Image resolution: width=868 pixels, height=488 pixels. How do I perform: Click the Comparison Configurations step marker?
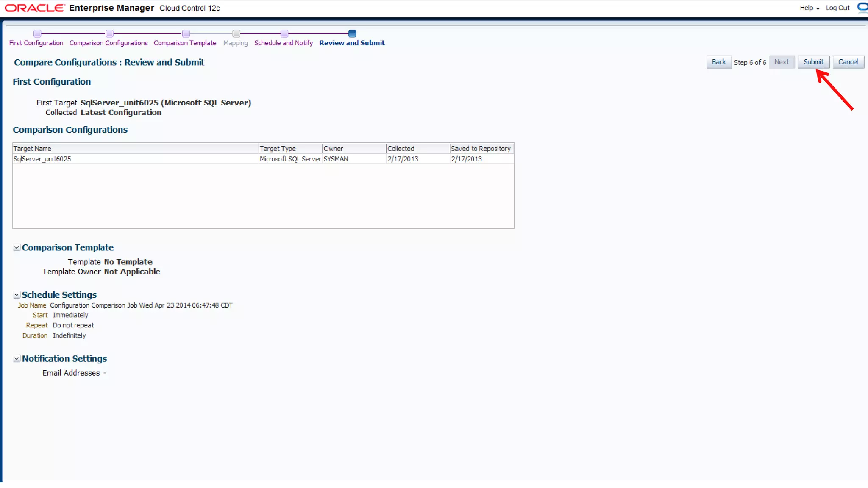coord(109,33)
